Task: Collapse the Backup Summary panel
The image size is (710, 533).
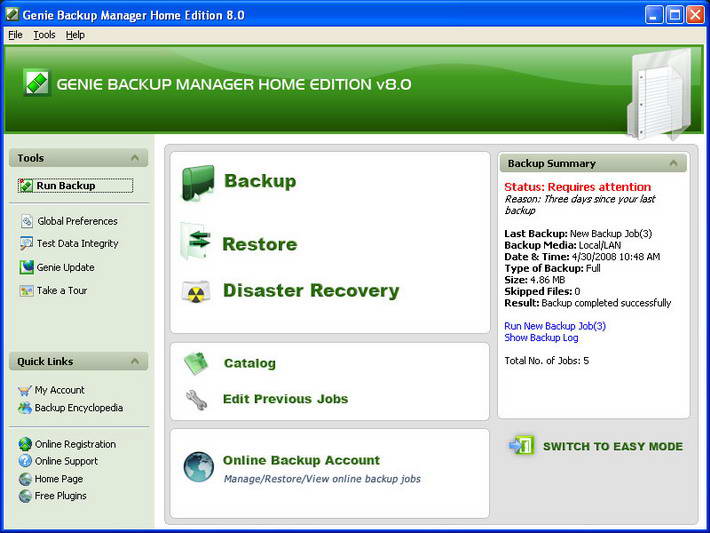Action: pyautogui.click(x=673, y=163)
